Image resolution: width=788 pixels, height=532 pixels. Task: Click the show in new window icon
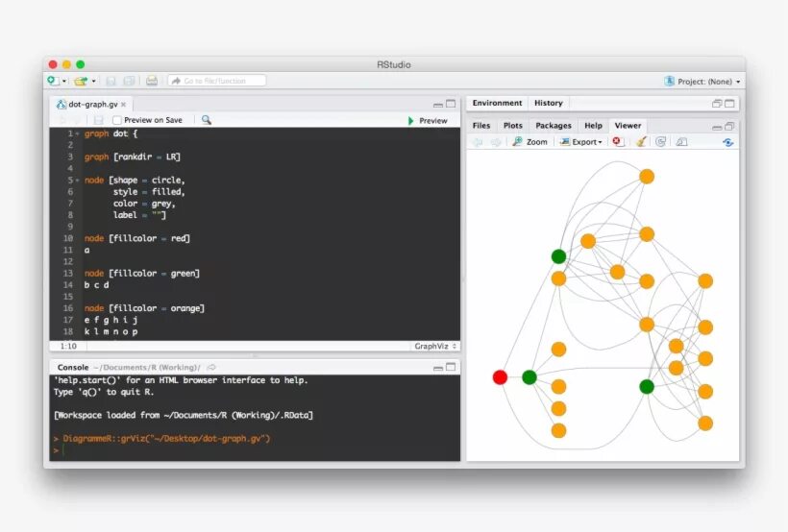point(681,142)
